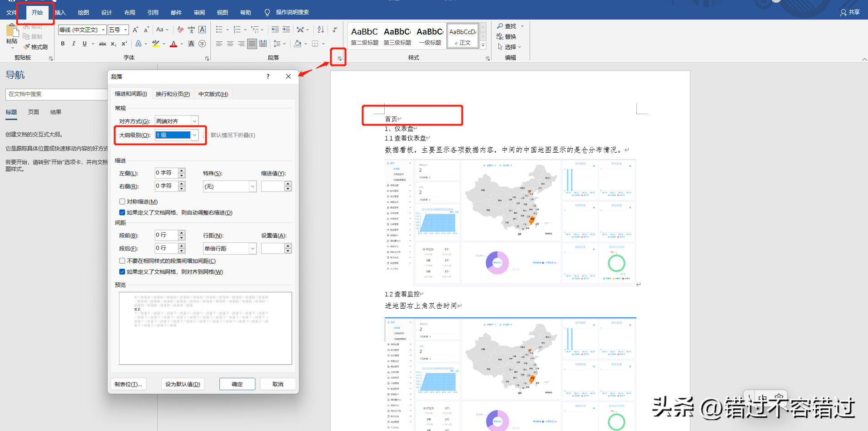Viewport: 868px width, 431px height.
Task: Open alignment (对齐方式) dropdown
Action: click(x=194, y=121)
